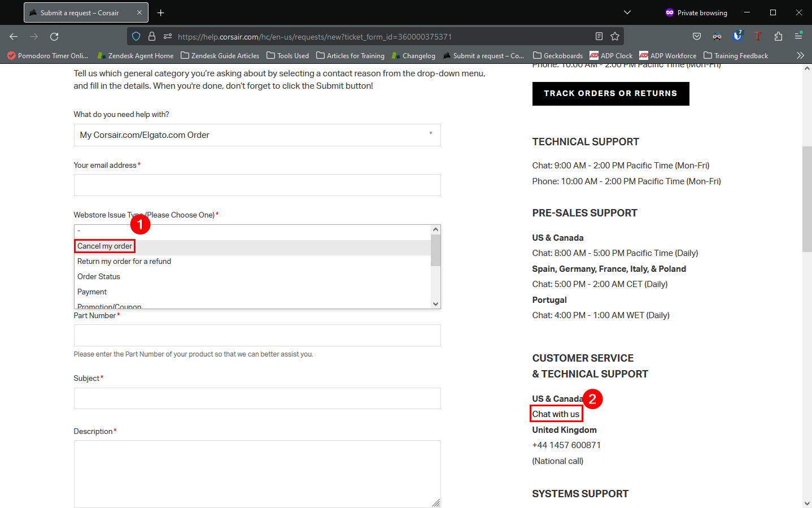Open the application menu with green notification dot
This screenshot has width=812, height=508.
point(798,36)
